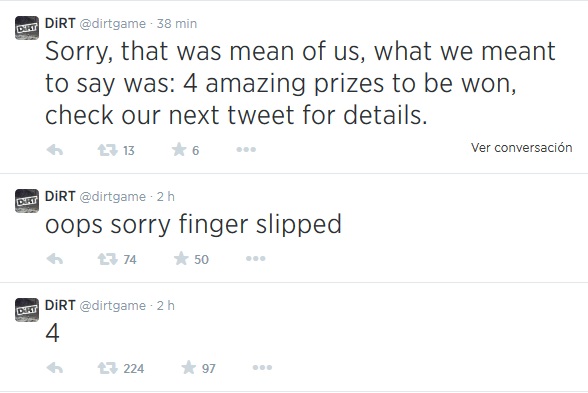Open @dirtgame handle on the top tweet
Image resolution: width=588 pixels, height=393 pixels.
pyautogui.click(x=112, y=24)
